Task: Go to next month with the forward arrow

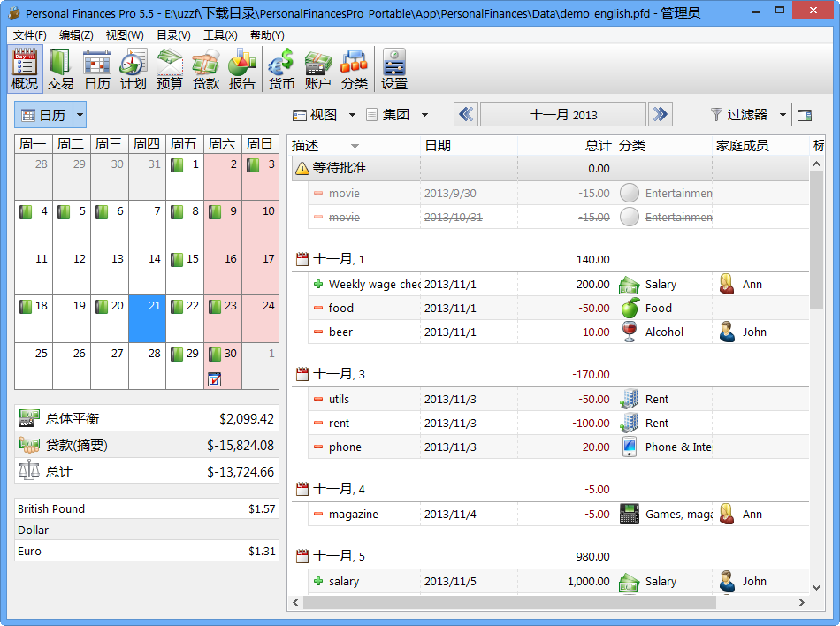Action: pos(661,114)
